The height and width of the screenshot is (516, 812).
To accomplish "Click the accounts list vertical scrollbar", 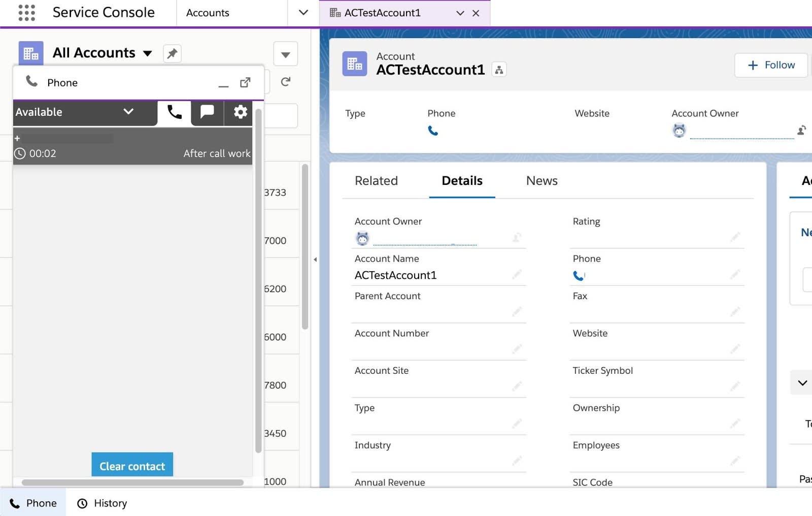I will pos(305,247).
